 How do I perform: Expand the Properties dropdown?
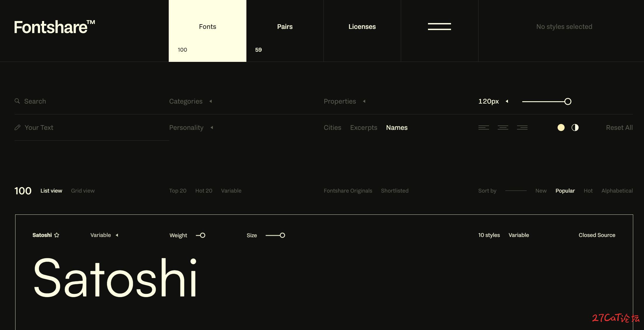(344, 101)
